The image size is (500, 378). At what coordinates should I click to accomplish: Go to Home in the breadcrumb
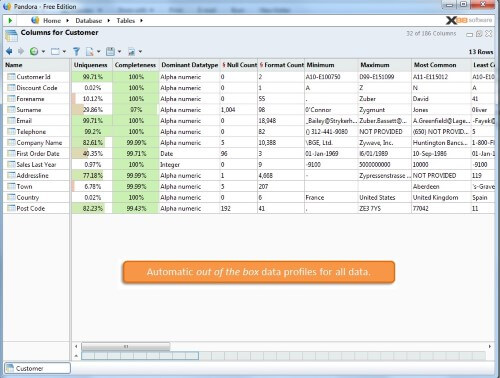[x=52, y=21]
